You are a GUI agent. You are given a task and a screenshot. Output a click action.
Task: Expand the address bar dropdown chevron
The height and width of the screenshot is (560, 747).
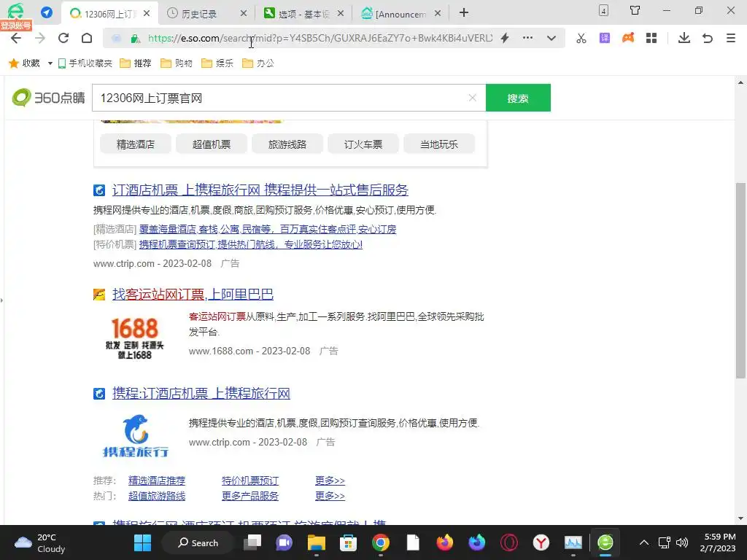click(551, 38)
